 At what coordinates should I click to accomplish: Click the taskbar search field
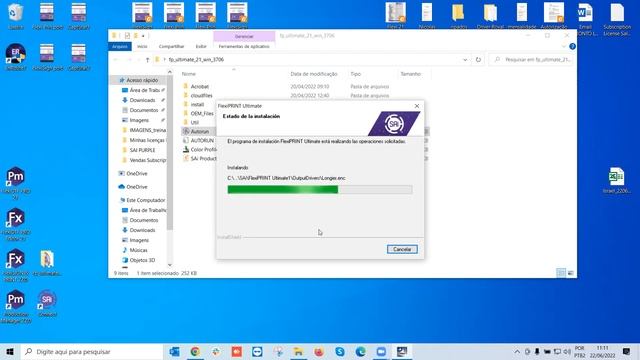click(x=92, y=351)
